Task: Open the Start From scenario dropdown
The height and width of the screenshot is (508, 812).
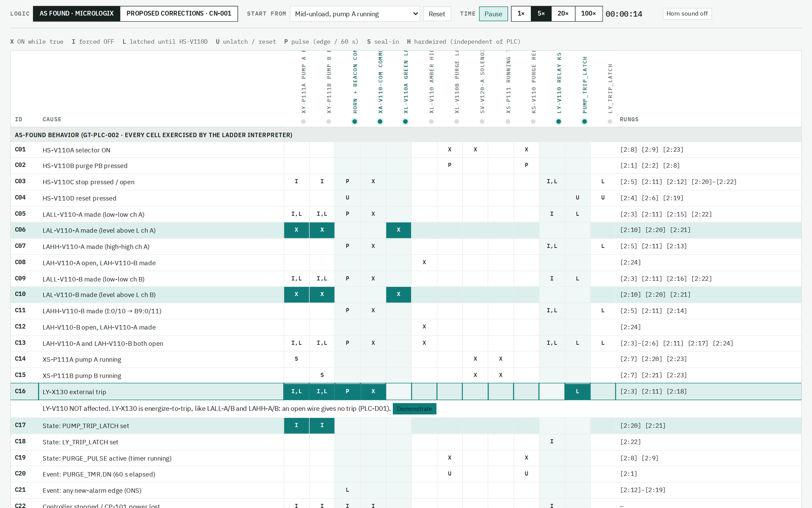Action: point(355,14)
